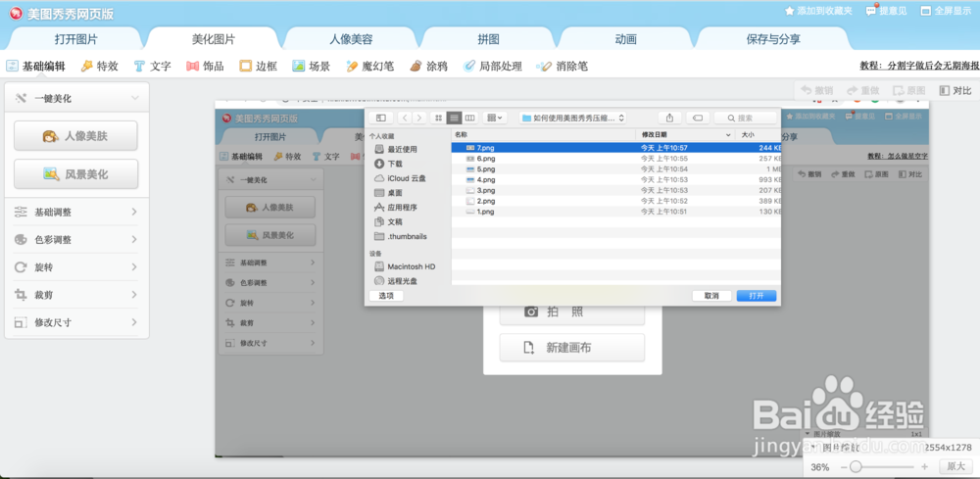Click the 重做 redo button above the canvas
980x479 pixels.
[x=863, y=90]
